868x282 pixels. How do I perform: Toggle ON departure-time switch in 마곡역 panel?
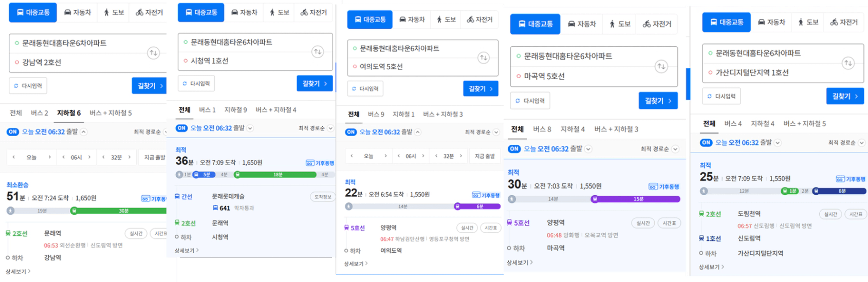pyautogui.click(x=514, y=149)
